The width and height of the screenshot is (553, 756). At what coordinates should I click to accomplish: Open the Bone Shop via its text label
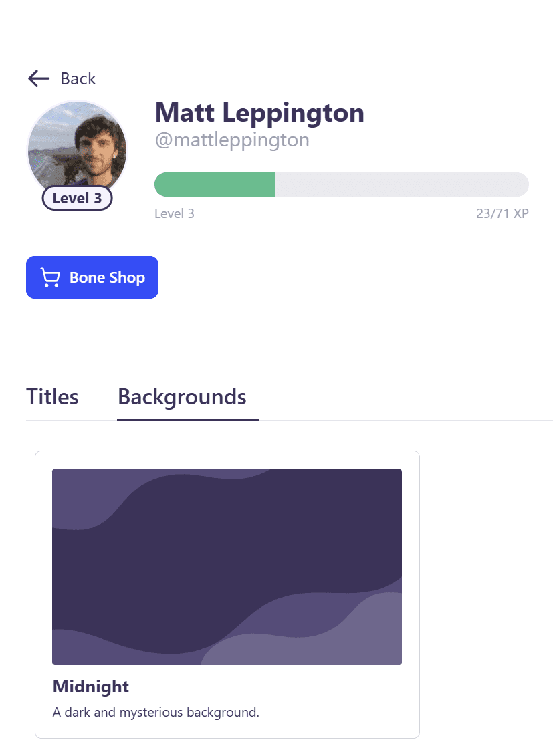point(107,277)
